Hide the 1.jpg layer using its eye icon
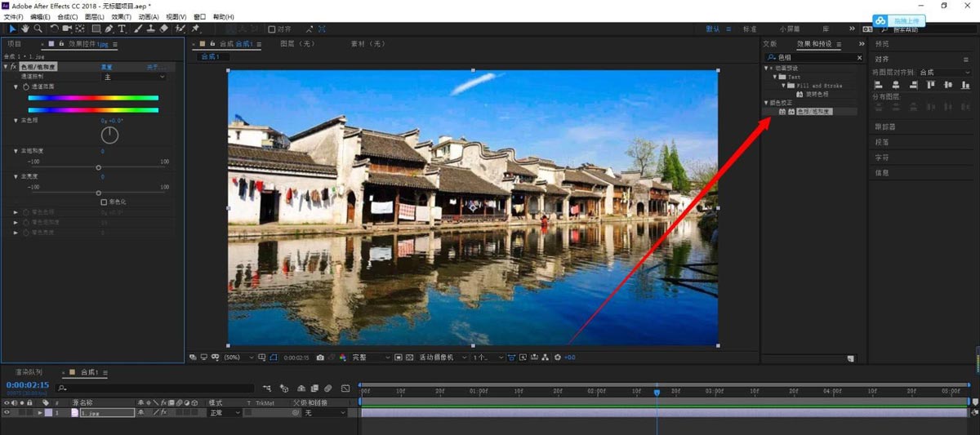Image resolution: width=980 pixels, height=435 pixels. click(x=7, y=413)
